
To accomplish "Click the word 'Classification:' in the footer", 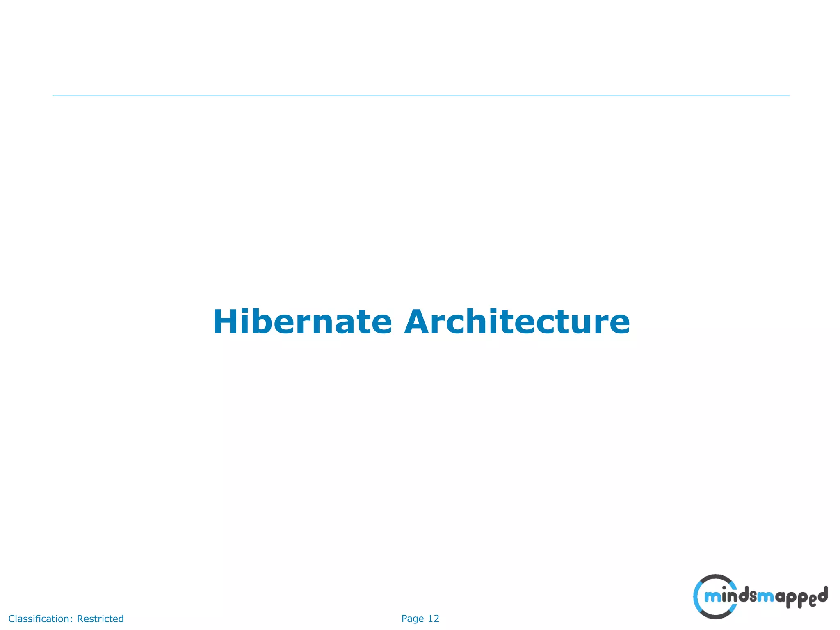I will [x=41, y=619].
